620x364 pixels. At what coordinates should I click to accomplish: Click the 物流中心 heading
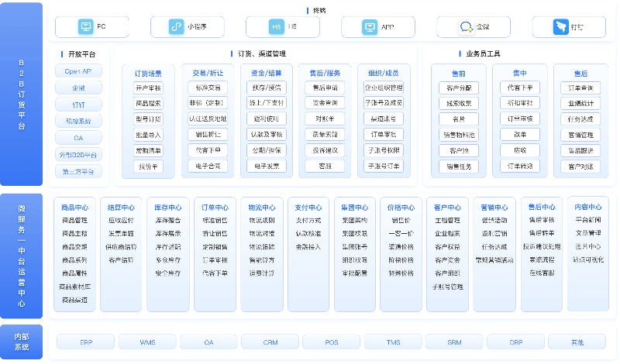click(x=262, y=208)
